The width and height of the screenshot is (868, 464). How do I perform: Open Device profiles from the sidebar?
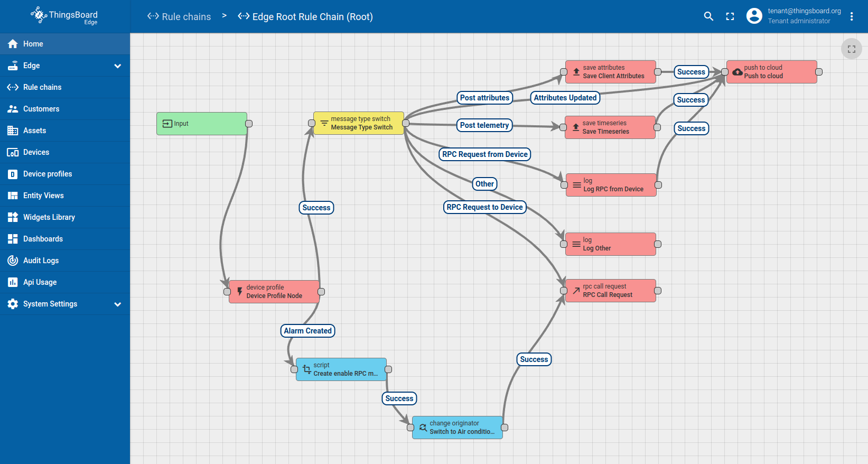pyautogui.click(x=48, y=174)
